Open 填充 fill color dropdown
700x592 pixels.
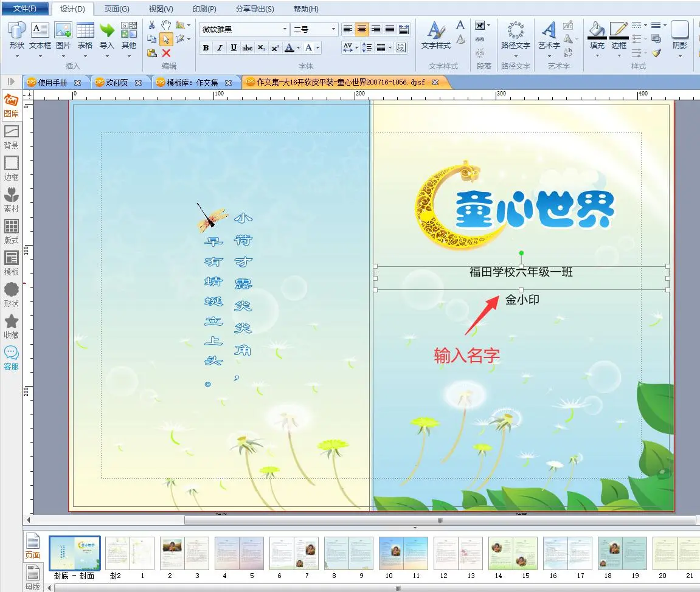(597, 56)
